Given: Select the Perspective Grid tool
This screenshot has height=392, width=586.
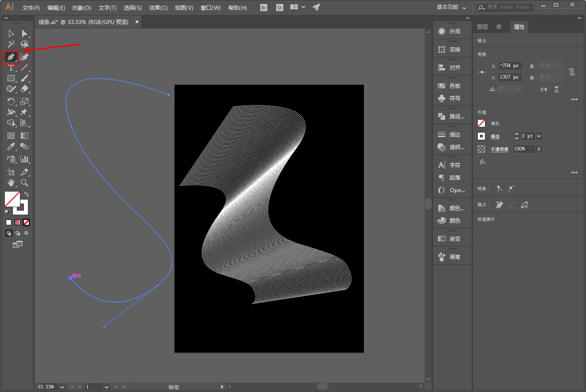Looking at the screenshot, I should pos(25,123).
